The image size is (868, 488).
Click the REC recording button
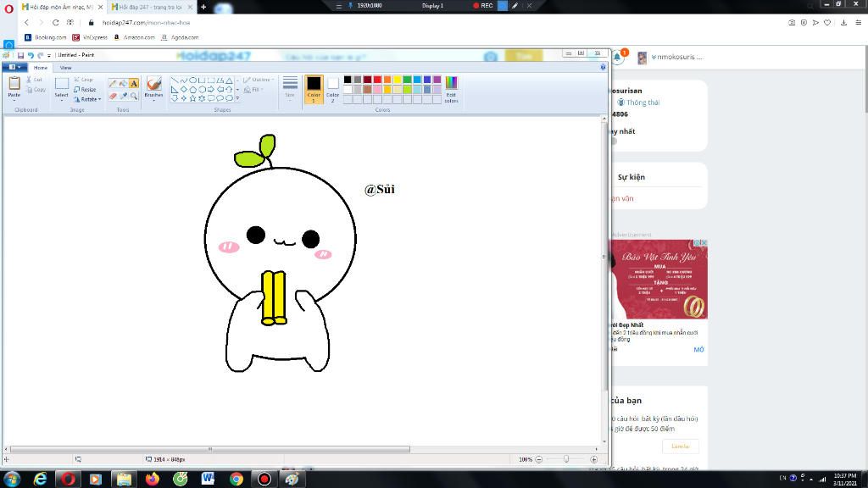click(x=482, y=6)
